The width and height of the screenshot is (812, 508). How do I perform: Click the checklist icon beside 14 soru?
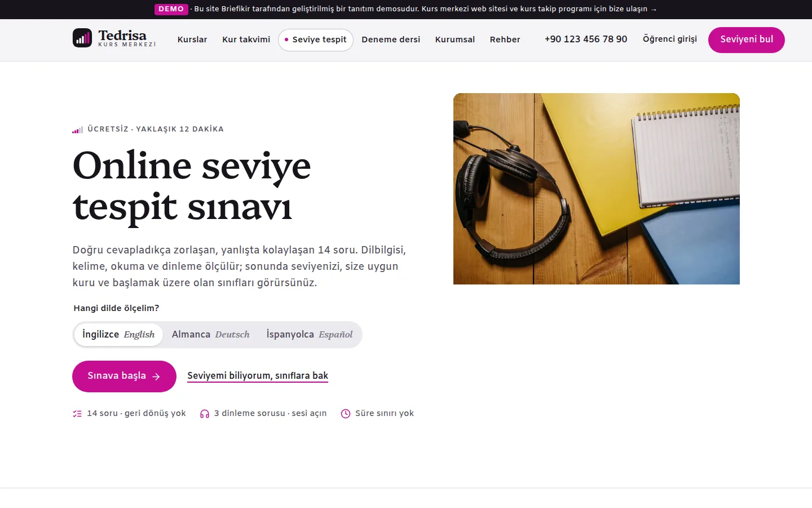[x=77, y=414]
